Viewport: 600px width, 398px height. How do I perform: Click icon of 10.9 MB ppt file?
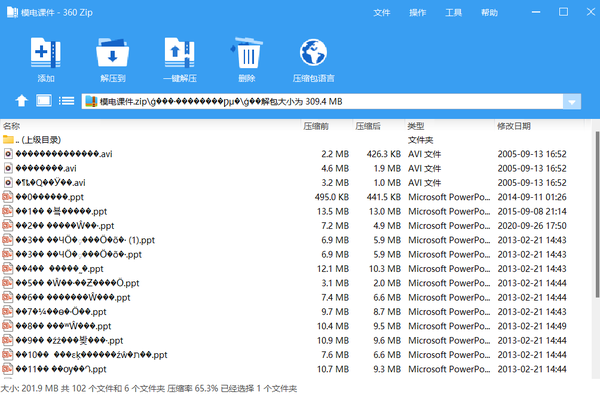click(8, 341)
